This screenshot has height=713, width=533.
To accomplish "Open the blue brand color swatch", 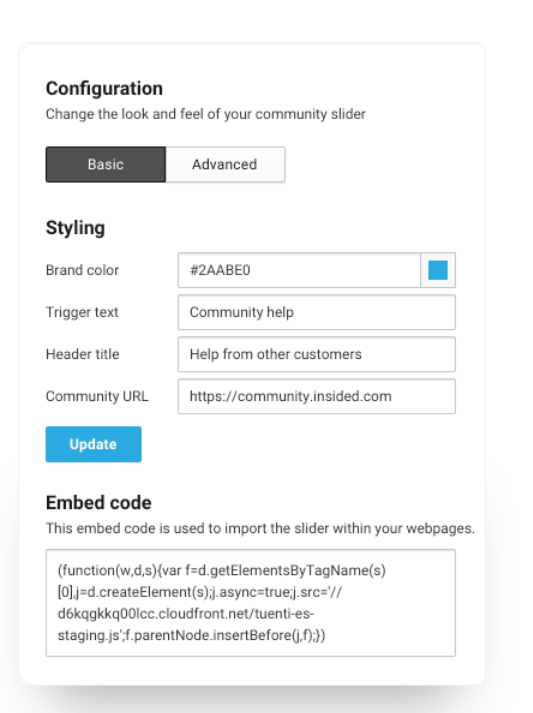I will coord(438,270).
